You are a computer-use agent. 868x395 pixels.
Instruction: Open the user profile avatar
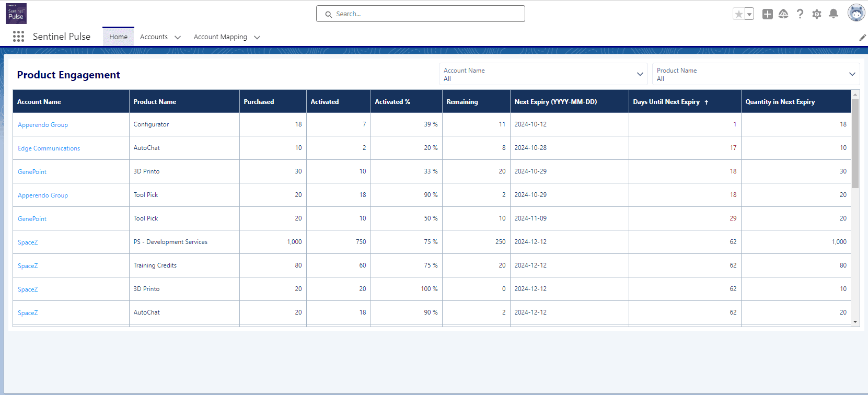point(856,13)
